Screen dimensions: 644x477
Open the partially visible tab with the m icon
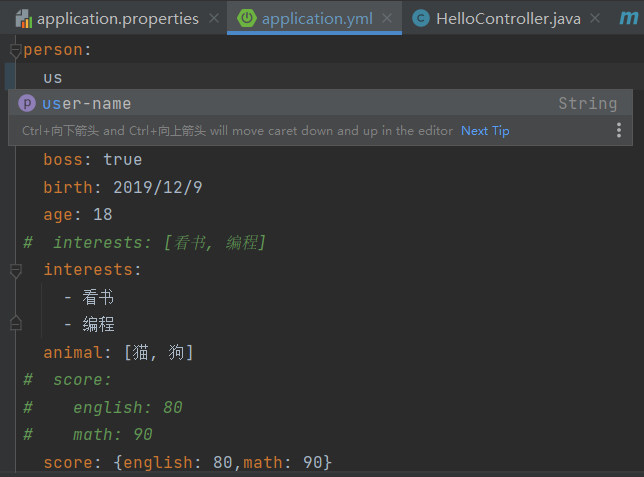tap(630, 18)
